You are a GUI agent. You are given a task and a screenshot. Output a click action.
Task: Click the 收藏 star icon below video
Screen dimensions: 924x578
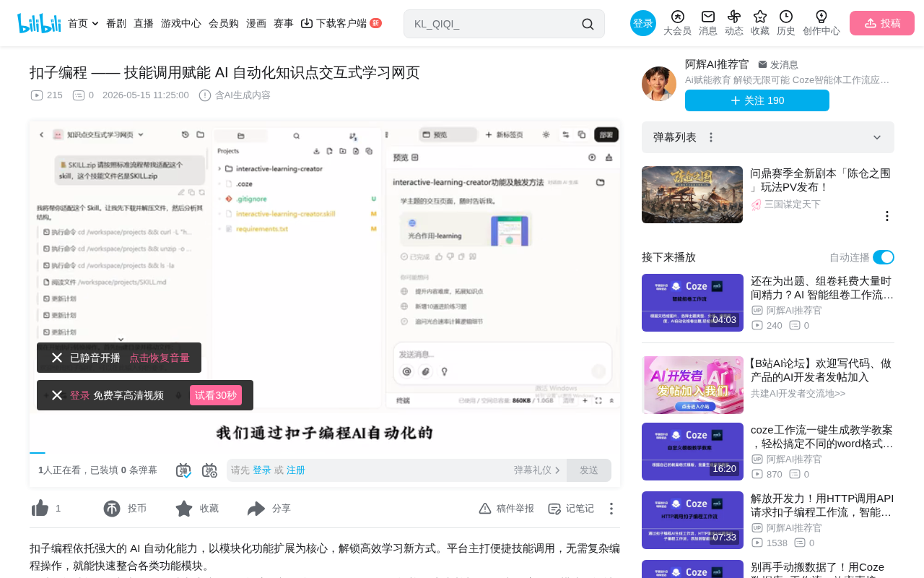click(184, 509)
